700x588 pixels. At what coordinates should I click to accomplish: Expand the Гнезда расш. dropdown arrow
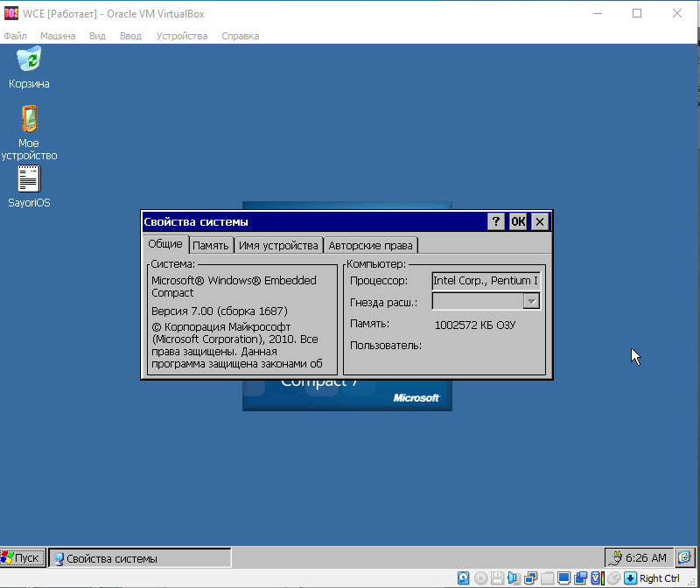click(531, 301)
